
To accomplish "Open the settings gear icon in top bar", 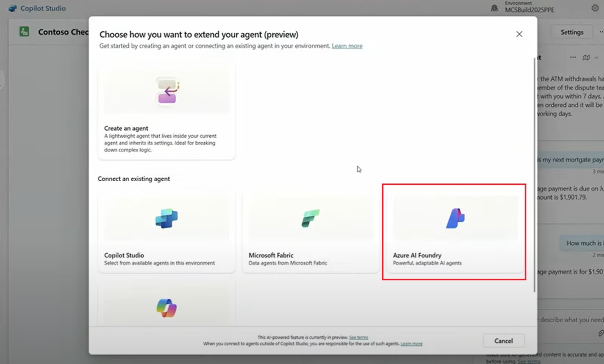I will click(595, 8).
